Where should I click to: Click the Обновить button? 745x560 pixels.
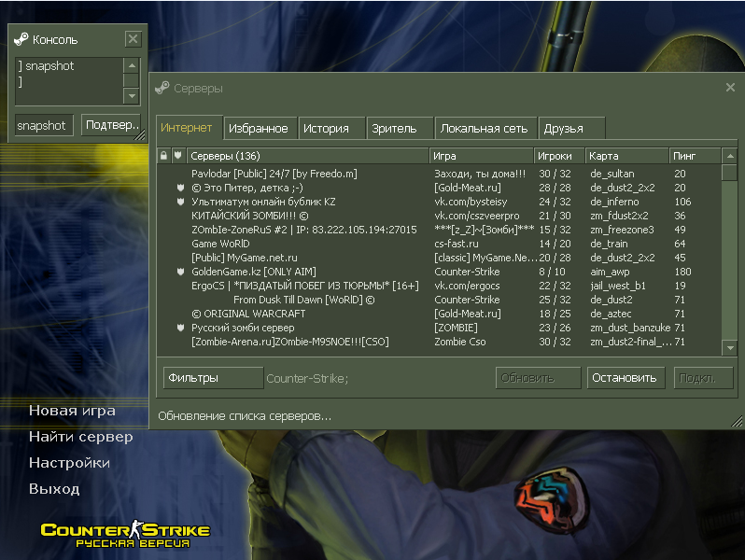pyautogui.click(x=538, y=378)
